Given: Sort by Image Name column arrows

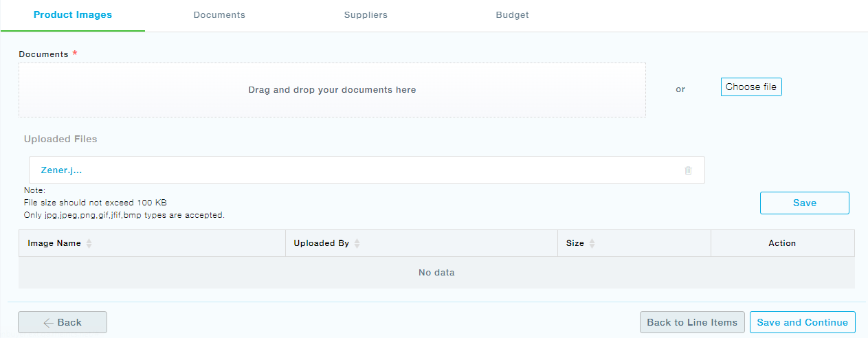Looking at the screenshot, I should coord(89,243).
